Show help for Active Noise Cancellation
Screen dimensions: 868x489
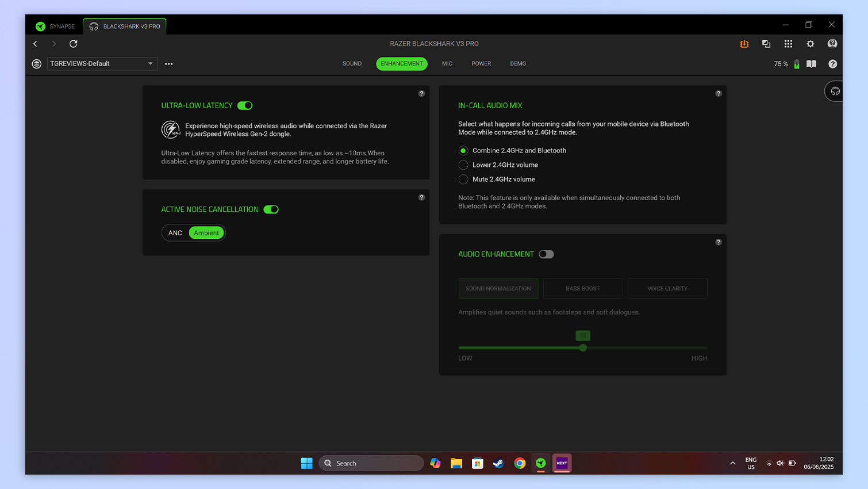tap(421, 197)
